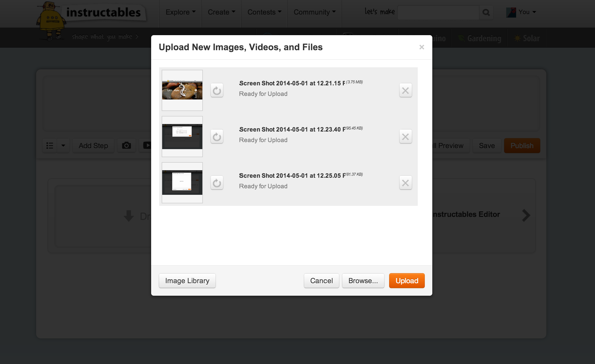Screen dimensions: 595x364
Task: Click the first screenshot thumbnail preview
Action: [x=182, y=90]
